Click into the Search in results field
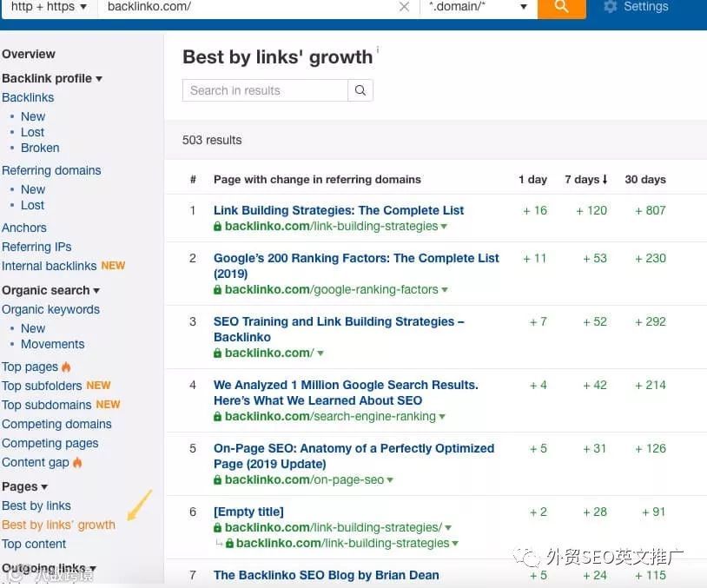Viewport: 707px width, 588px height. [265, 90]
